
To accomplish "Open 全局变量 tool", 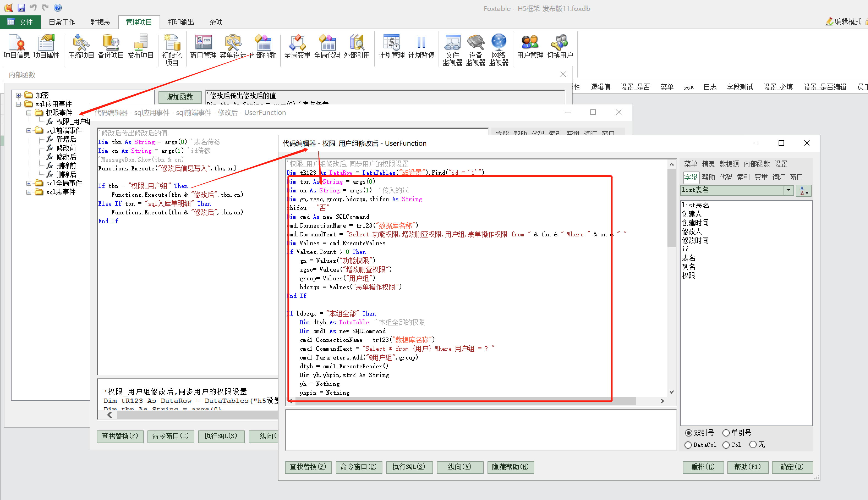I will (x=297, y=46).
